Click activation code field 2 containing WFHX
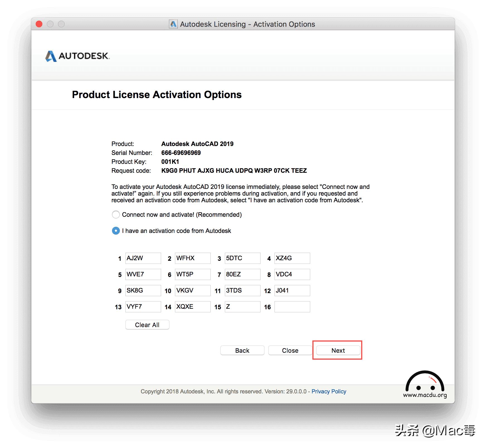Image resolution: width=486 pixels, height=448 pixels. coord(193,258)
